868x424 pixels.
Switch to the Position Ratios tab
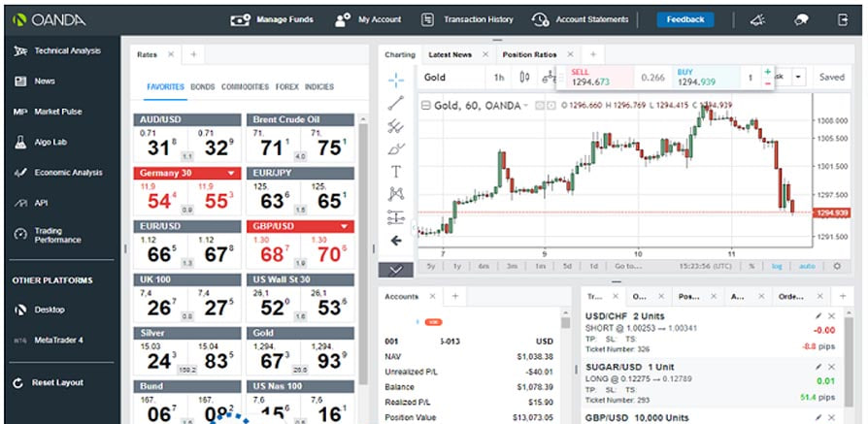[530, 54]
